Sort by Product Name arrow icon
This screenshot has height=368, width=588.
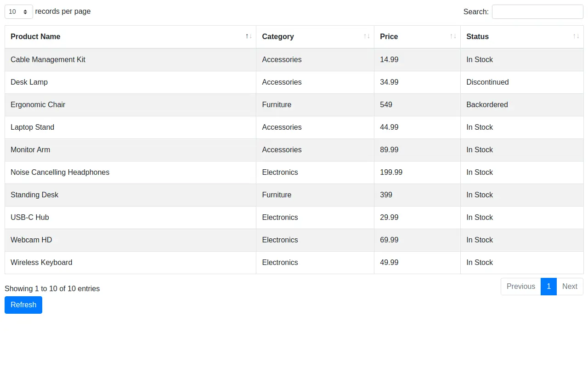pyautogui.click(x=249, y=36)
